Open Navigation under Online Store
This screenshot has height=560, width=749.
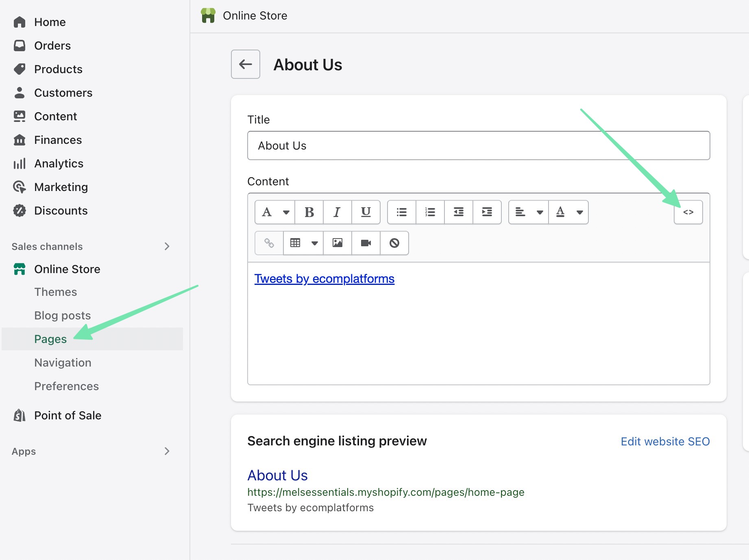point(63,362)
